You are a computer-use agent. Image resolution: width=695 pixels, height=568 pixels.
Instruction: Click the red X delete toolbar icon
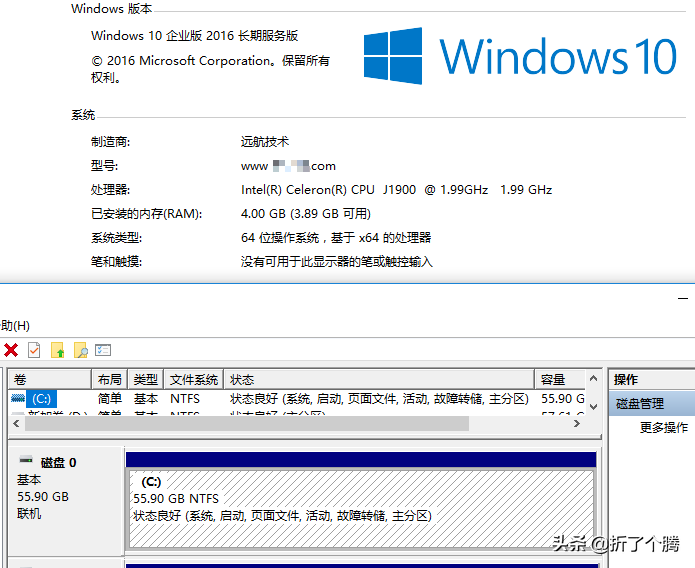(x=11, y=350)
